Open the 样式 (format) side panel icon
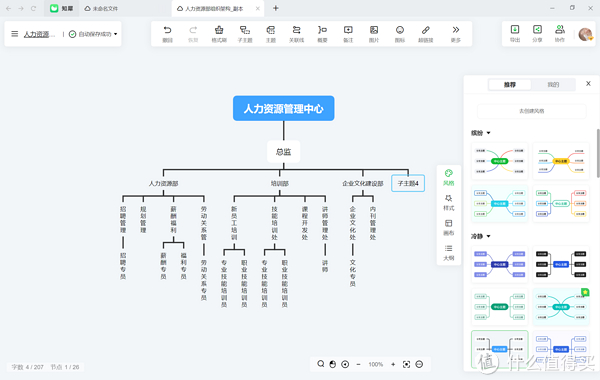 pos(448,202)
